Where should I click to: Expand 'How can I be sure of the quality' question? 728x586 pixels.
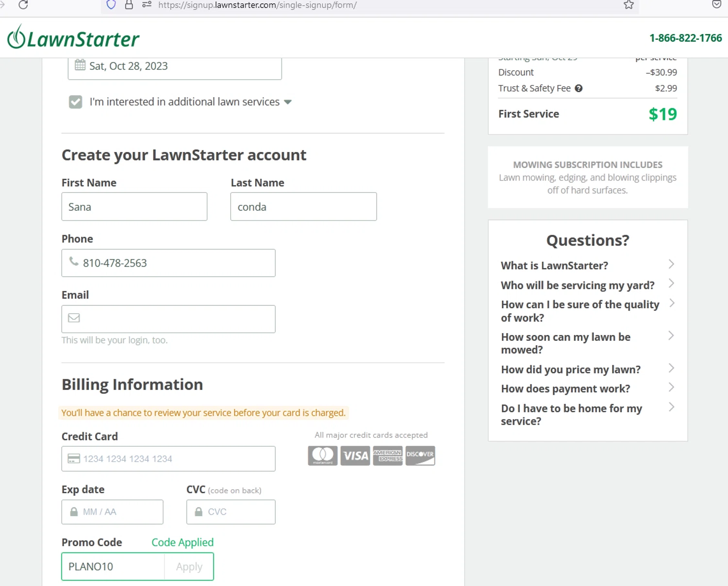point(588,311)
